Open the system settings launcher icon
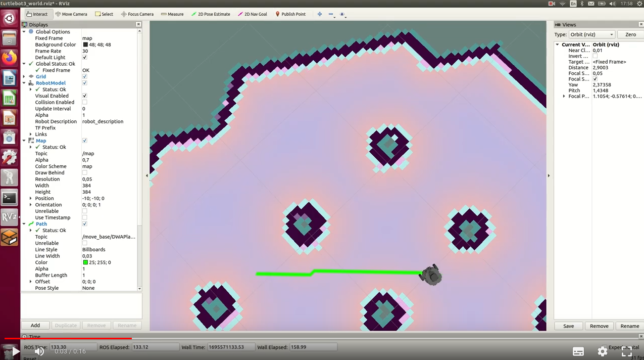 pyautogui.click(x=9, y=158)
